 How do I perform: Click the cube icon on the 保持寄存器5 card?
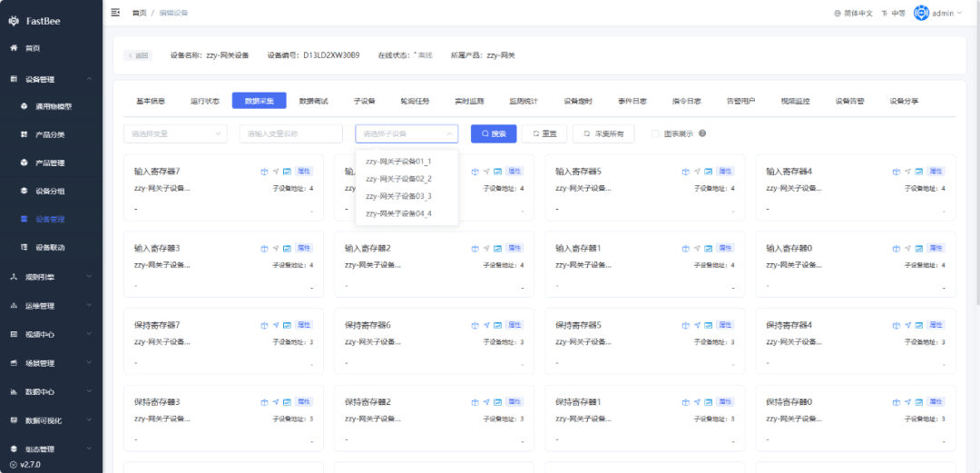tap(686, 325)
